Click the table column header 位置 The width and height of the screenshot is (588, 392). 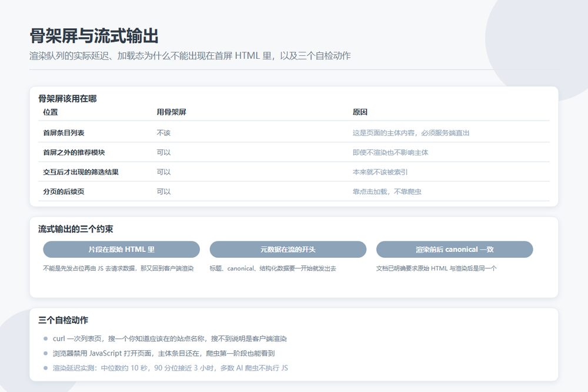coord(50,112)
